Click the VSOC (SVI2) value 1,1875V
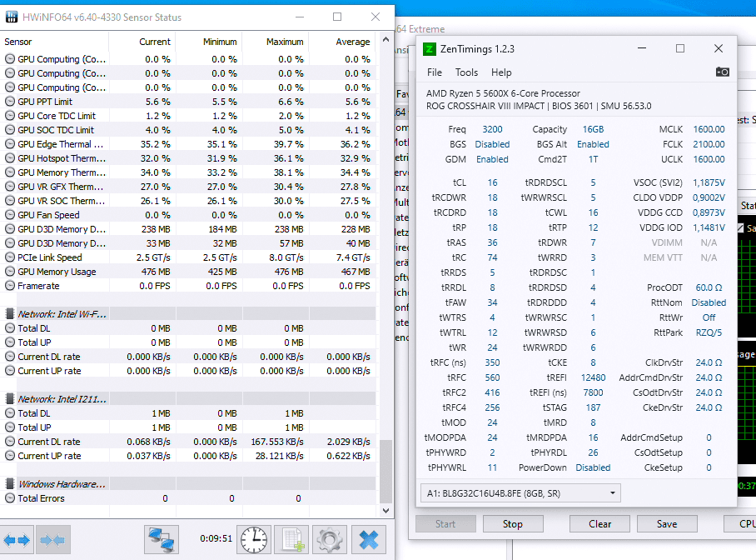756x560 pixels. [709, 182]
